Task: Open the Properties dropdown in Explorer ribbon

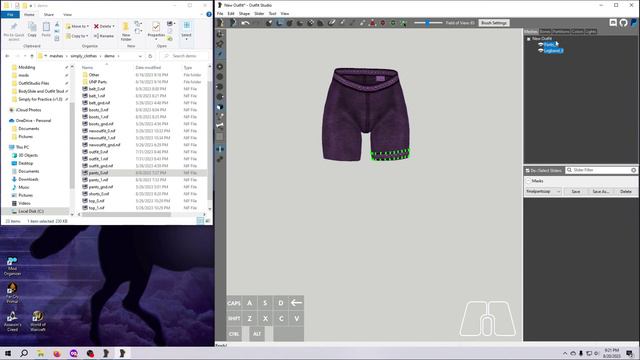Action: coord(156,39)
